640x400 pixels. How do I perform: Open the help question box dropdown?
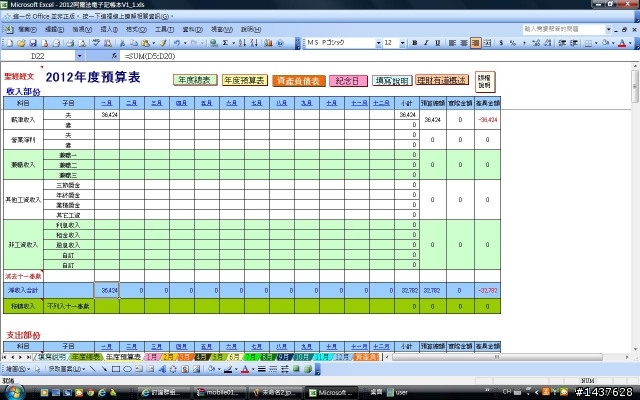coord(609,29)
